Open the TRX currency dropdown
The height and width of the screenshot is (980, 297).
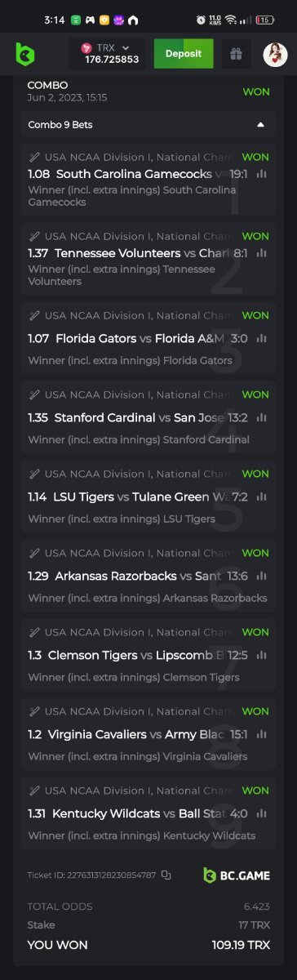(x=125, y=48)
